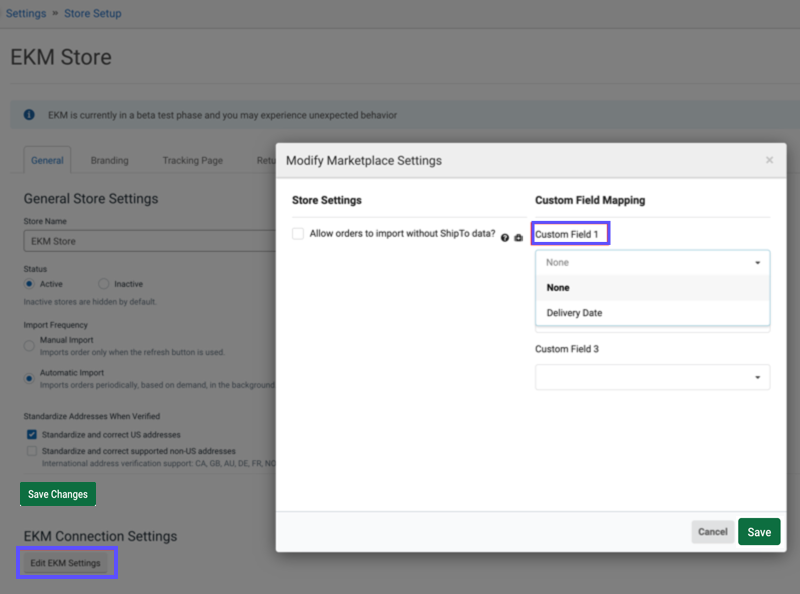Enable Allow orders to import without ShipTo
Screen dimensions: 800x594
click(298, 234)
